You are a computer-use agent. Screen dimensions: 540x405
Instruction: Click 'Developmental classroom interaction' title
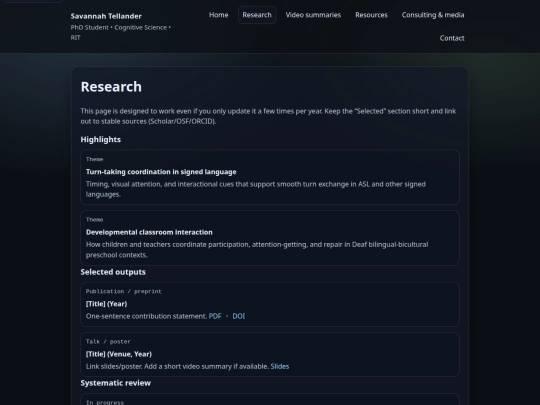149,232
